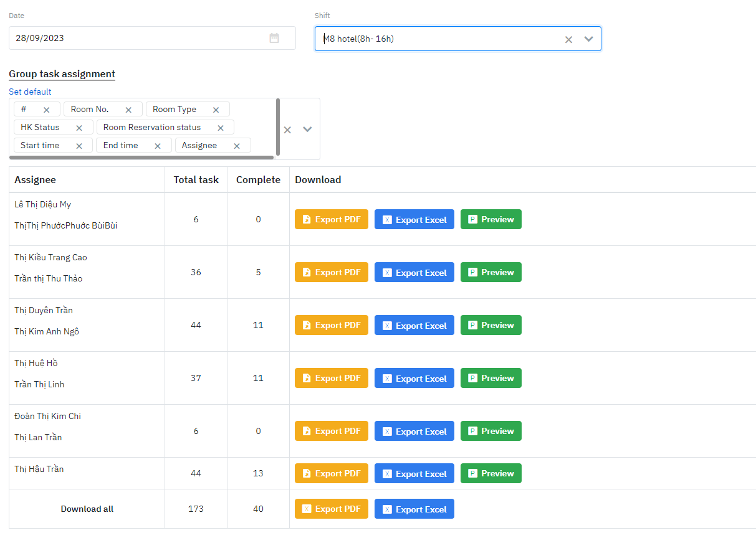
Task: Remove the Start time column tag
Action: tap(79, 146)
